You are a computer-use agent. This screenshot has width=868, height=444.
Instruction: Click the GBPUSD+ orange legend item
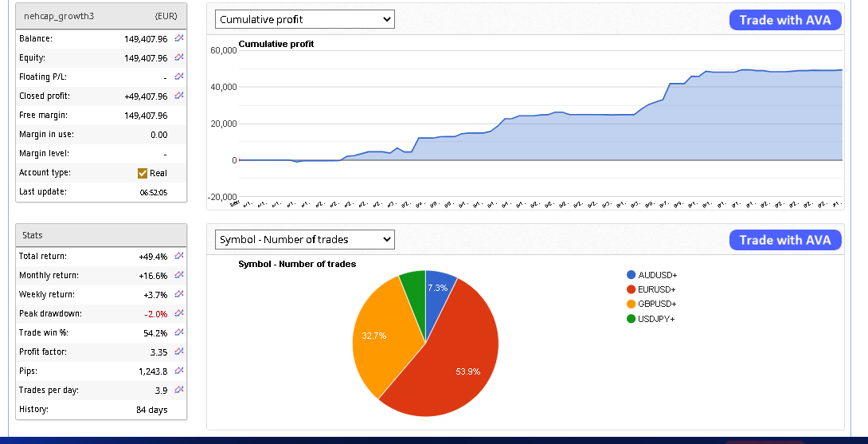click(656, 304)
